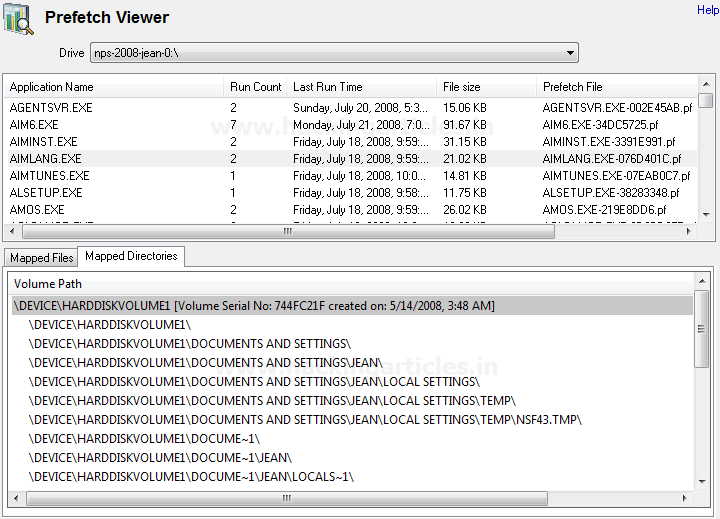720x519 pixels.
Task: Select the AIMTUNES.EXE entry
Action: (49, 176)
